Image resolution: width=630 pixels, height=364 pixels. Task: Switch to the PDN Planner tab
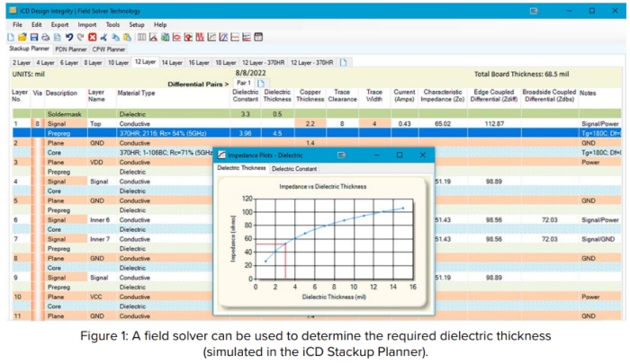coord(71,49)
